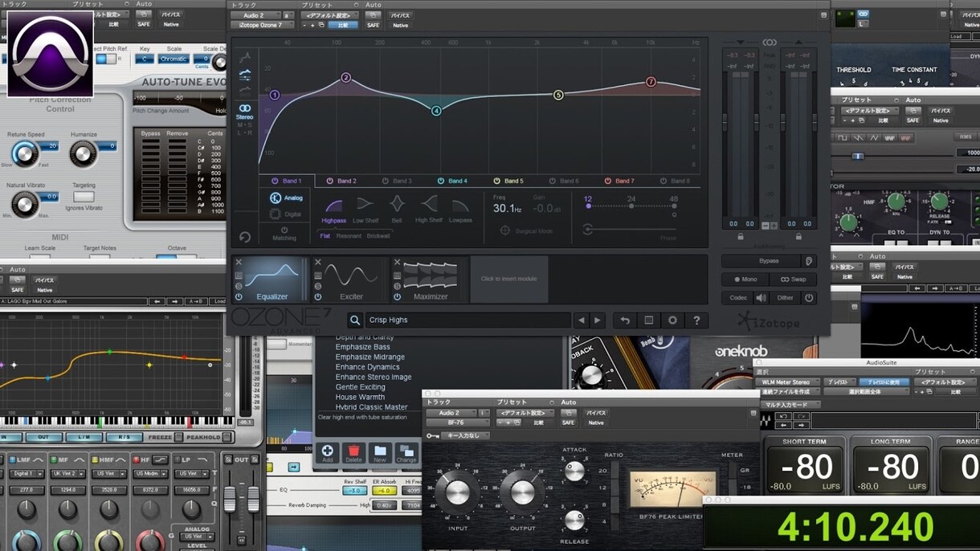The height and width of the screenshot is (551, 980).
Task: Open the Audio 2 track dropdown in Ozone
Action: click(255, 15)
